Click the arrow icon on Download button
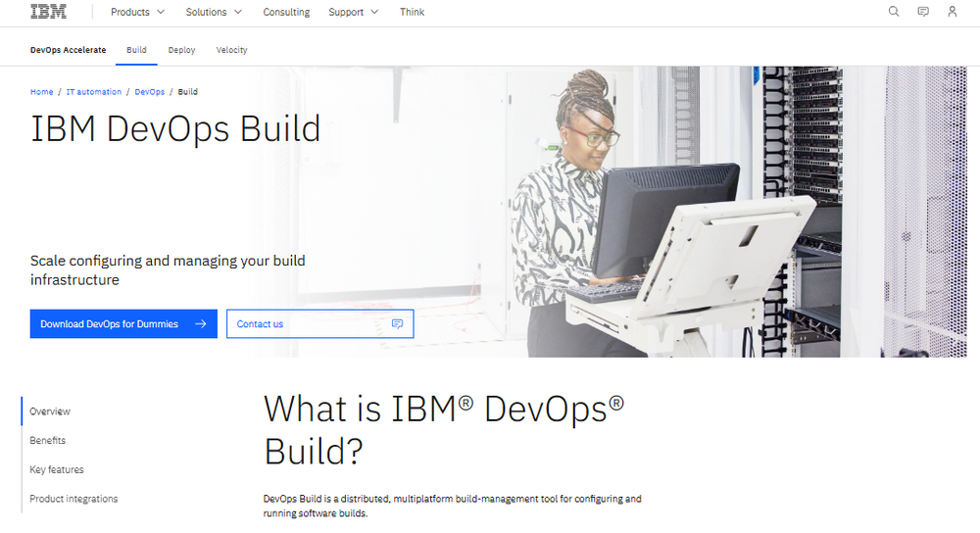 201,323
